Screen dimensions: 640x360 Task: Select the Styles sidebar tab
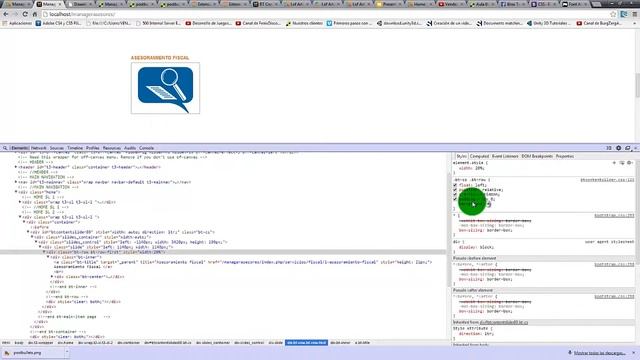pyautogui.click(x=461, y=156)
